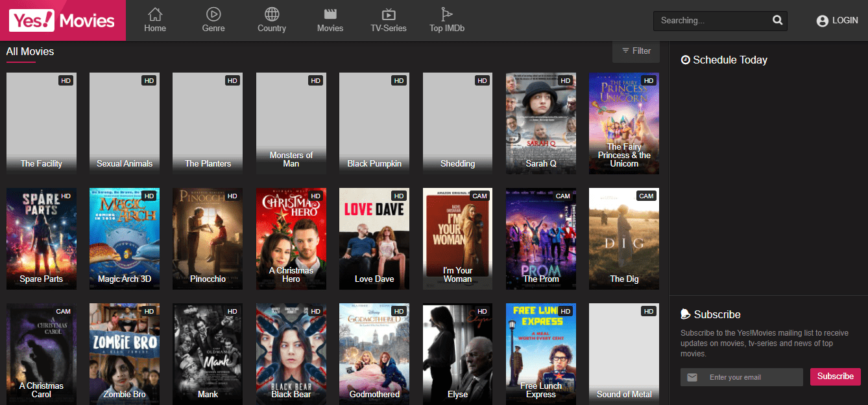Click the Schedule Today heading text
The width and height of the screenshot is (868, 405).
tap(730, 60)
